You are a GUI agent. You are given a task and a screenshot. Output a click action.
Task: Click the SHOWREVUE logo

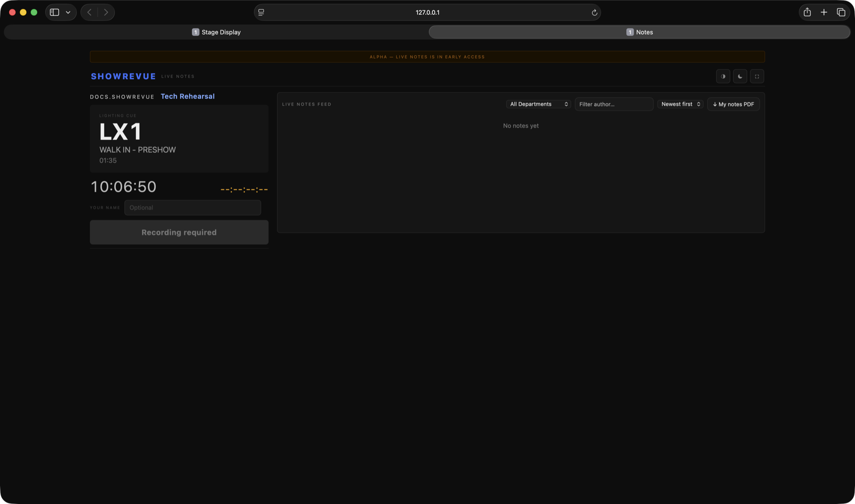tap(123, 76)
